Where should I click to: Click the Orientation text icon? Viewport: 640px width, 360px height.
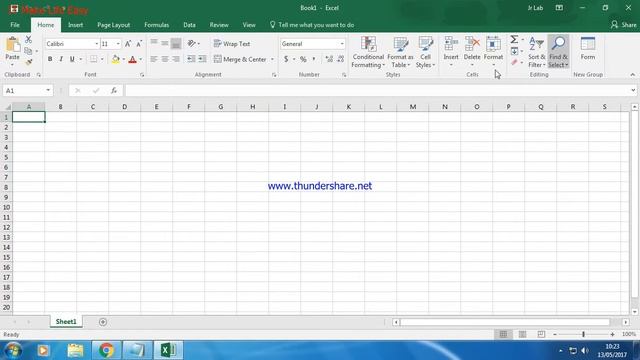coord(191,43)
